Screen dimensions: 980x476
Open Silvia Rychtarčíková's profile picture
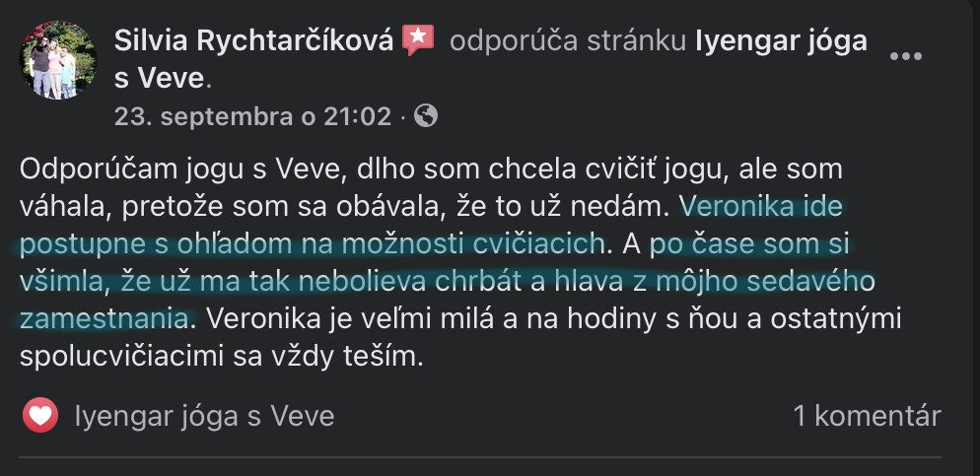pyautogui.click(x=58, y=60)
